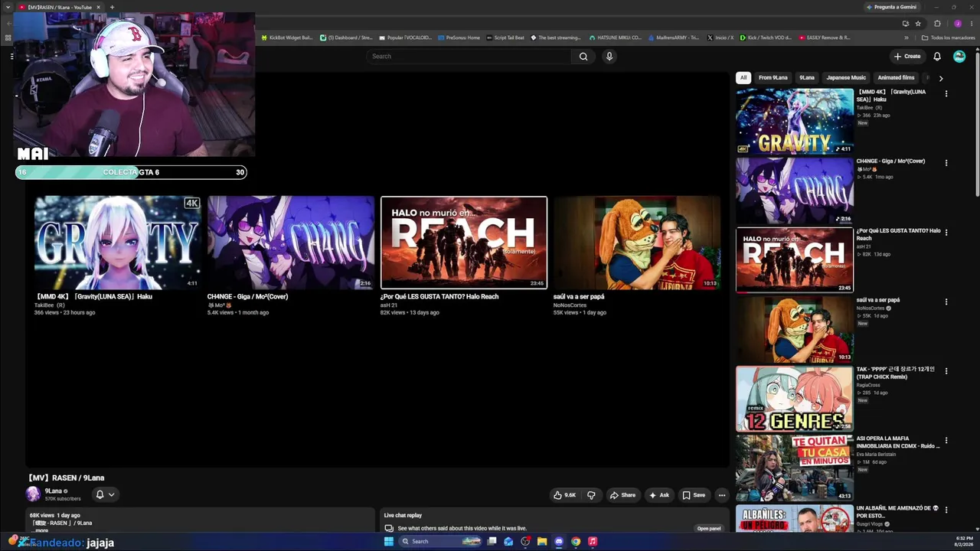Open the 9Lana channel avatar
This screenshot has width=980, height=551.
coord(33,494)
